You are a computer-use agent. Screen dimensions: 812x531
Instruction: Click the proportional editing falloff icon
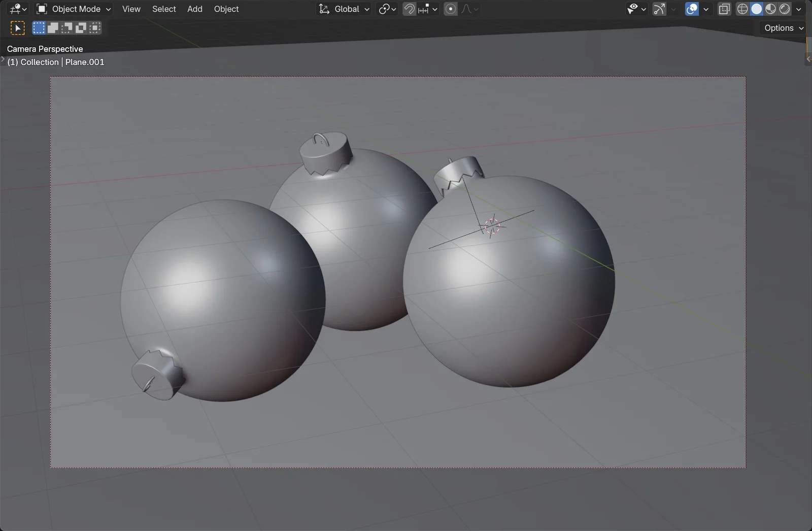pyautogui.click(x=466, y=9)
